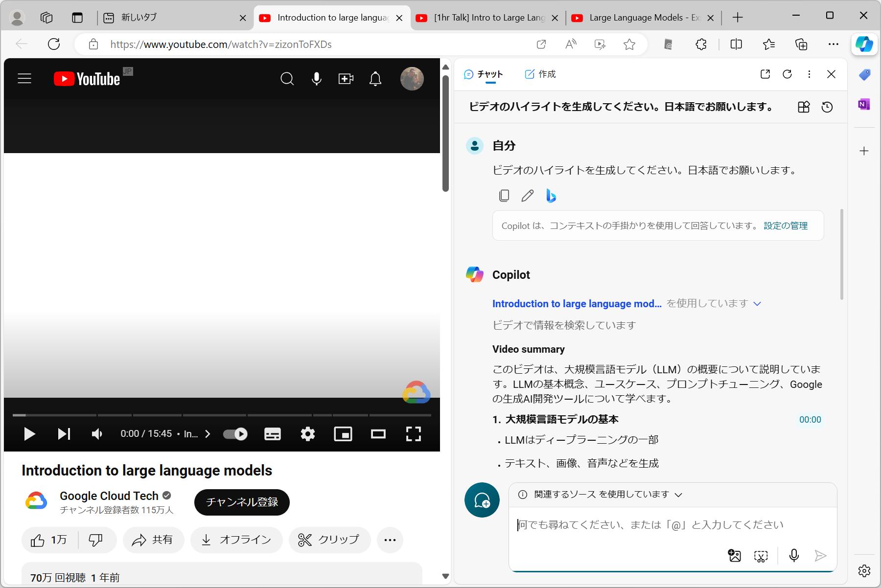Use microphone in Copilot input
Image resolution: width=881 pixels, height=588 pixels.
pos(794,556)
